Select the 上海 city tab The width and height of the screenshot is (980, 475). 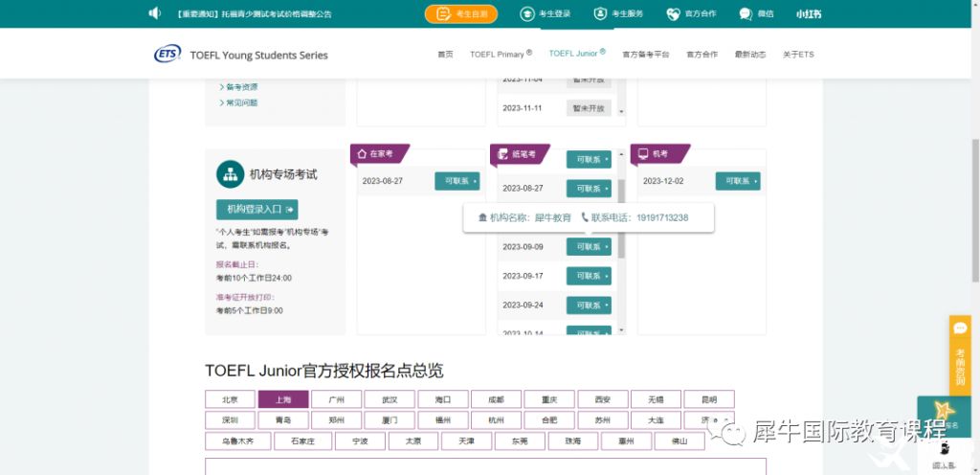(x=283, y=399)
